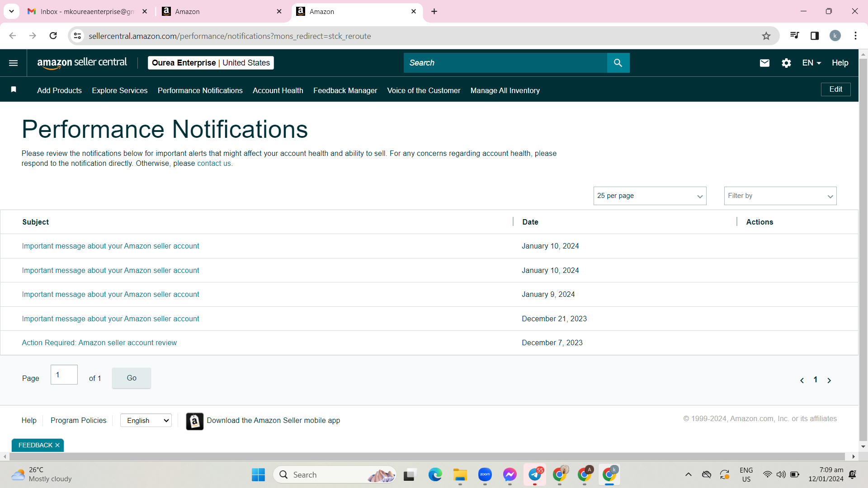This screenshot has width=868, height=488.
Task: Open File Explorer from taskbar
Action: point(460,474)
